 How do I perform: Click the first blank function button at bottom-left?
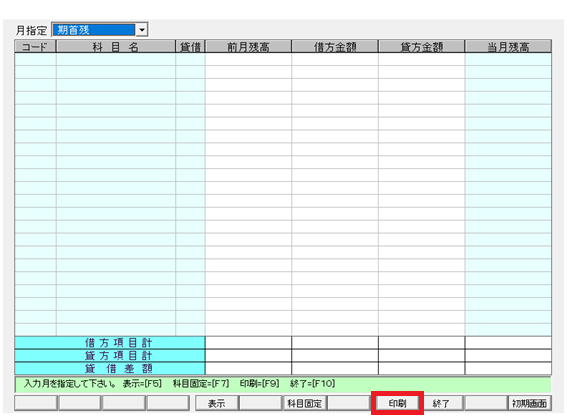(x=36, y=403)
